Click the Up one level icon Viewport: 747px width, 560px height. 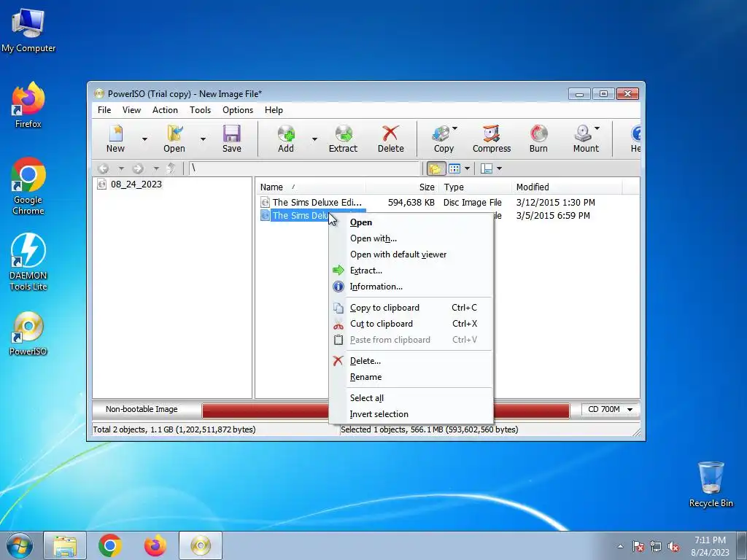click(x=171, y=168)
